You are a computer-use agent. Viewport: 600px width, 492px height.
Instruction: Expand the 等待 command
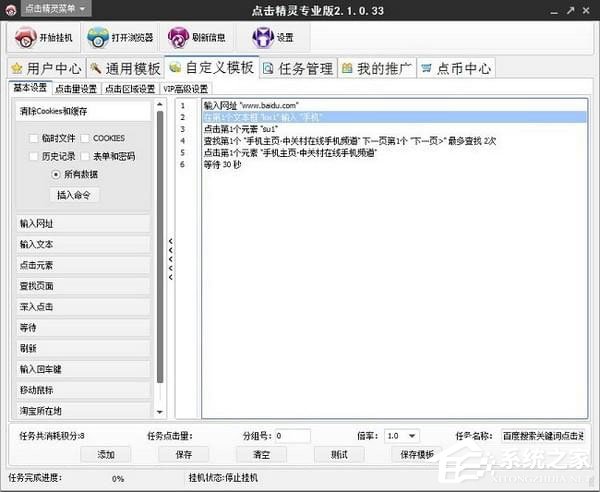(83, 327)
